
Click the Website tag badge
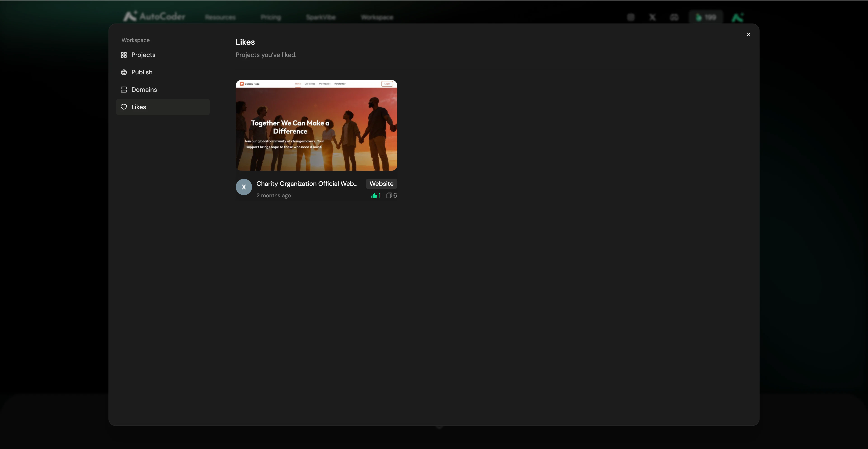[x=381, y=184]
